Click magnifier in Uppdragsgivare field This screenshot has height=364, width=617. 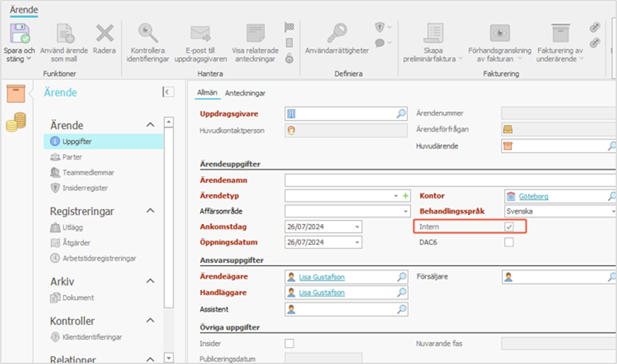point(401,114)
